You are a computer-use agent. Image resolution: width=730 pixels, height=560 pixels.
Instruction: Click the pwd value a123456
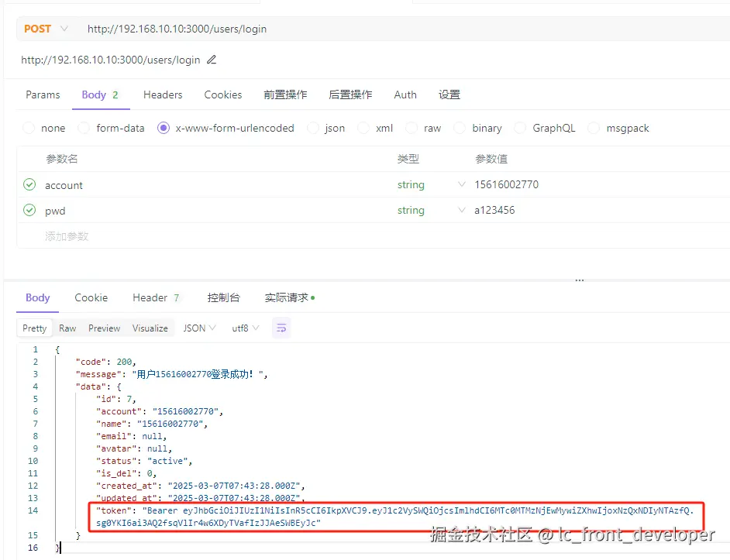(494, 210)
